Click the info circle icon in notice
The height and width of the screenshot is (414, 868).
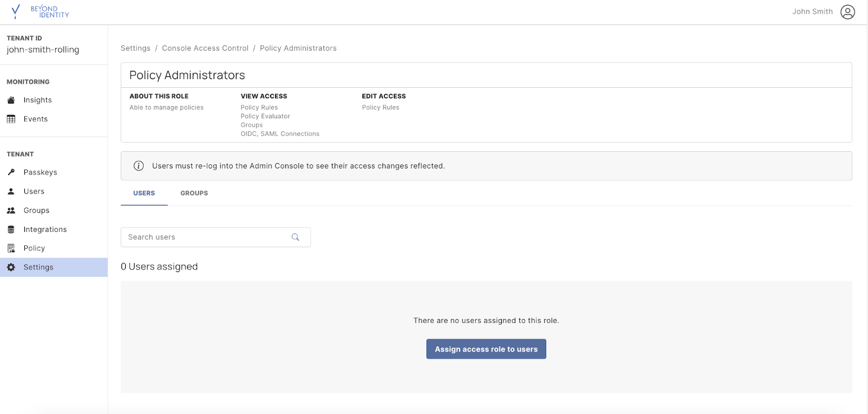[139, 166]
